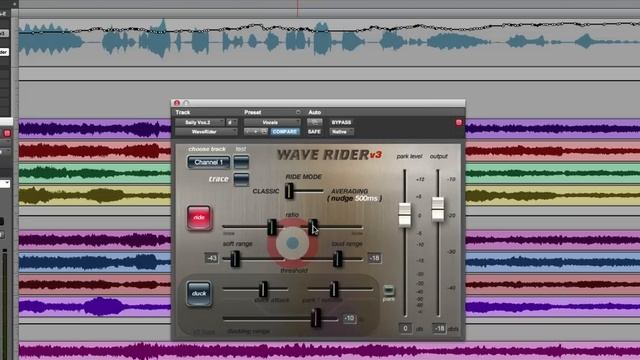Viewport: 640px width, 360px height.
Task: Click the output -18 dbfs value field
Action: coord(439,328)
